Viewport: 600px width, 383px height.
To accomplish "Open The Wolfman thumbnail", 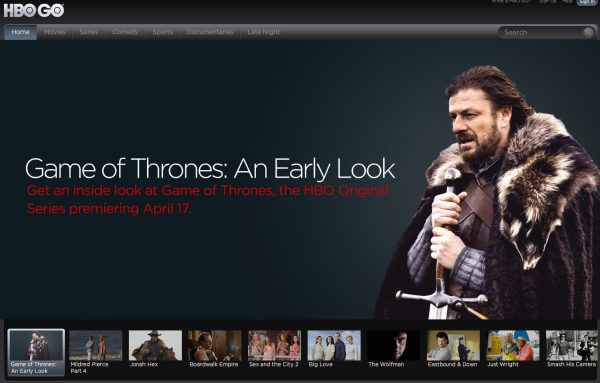I will pyautogui.click(x=394, y=346).
